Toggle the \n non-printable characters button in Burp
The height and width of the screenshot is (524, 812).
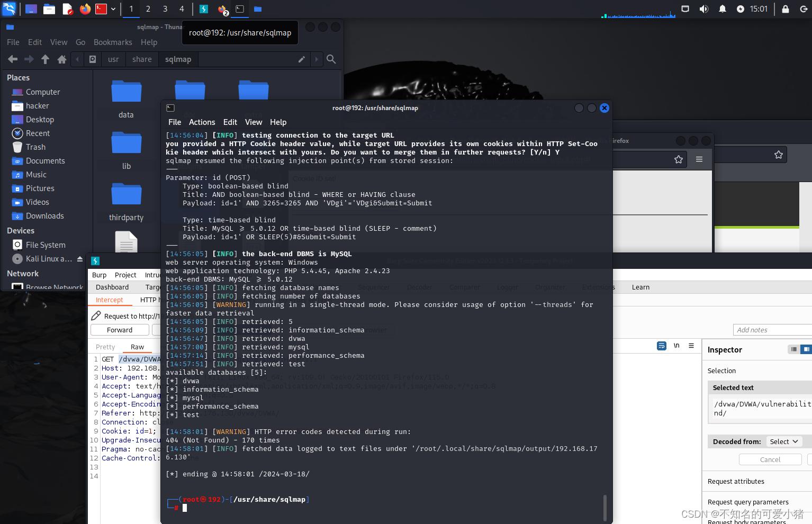click(676, 346)
